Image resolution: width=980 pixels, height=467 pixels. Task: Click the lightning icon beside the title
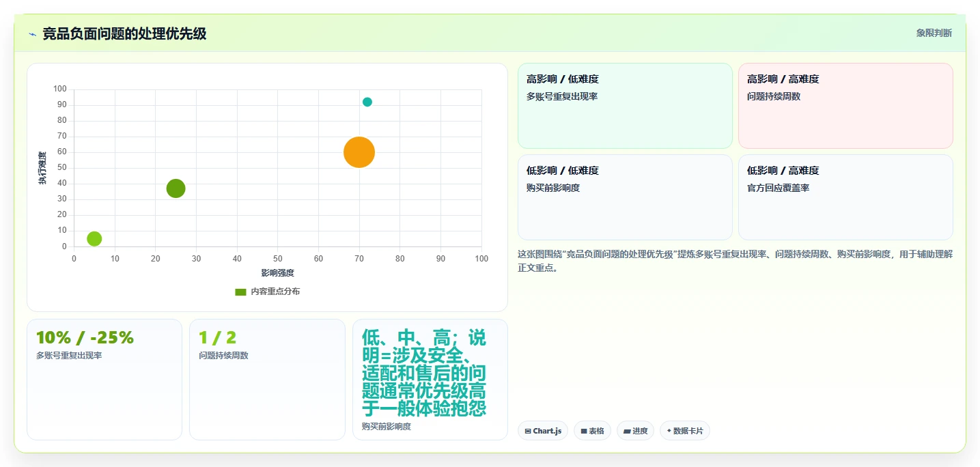[x=33, y=34]
